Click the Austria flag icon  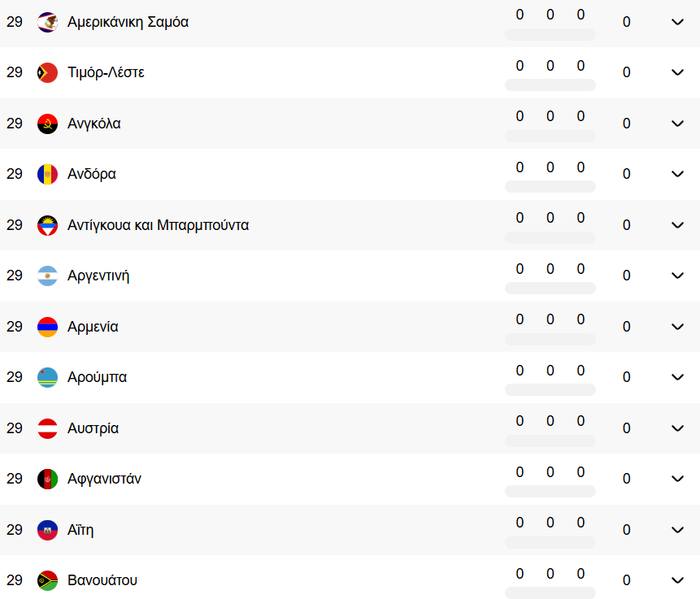coord(47,428)
